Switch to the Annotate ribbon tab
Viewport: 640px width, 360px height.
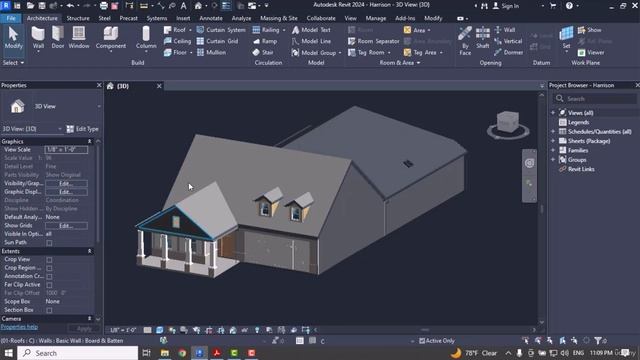pos(211,18)
